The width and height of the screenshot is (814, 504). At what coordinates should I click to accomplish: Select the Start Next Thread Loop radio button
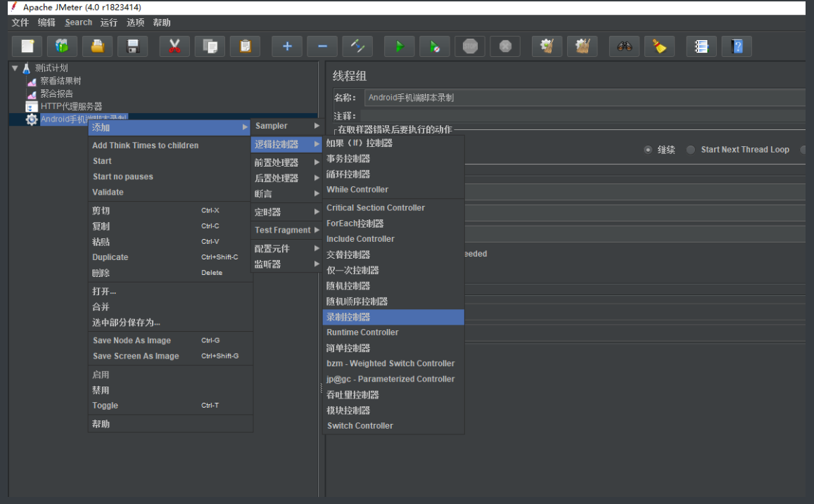[x=691, y=150]
